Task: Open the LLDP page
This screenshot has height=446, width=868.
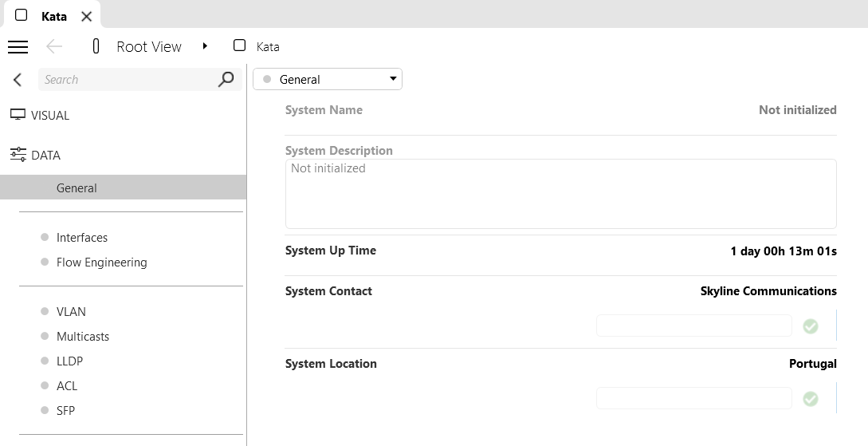Action: pyautogui.click(x=70, y=361)
